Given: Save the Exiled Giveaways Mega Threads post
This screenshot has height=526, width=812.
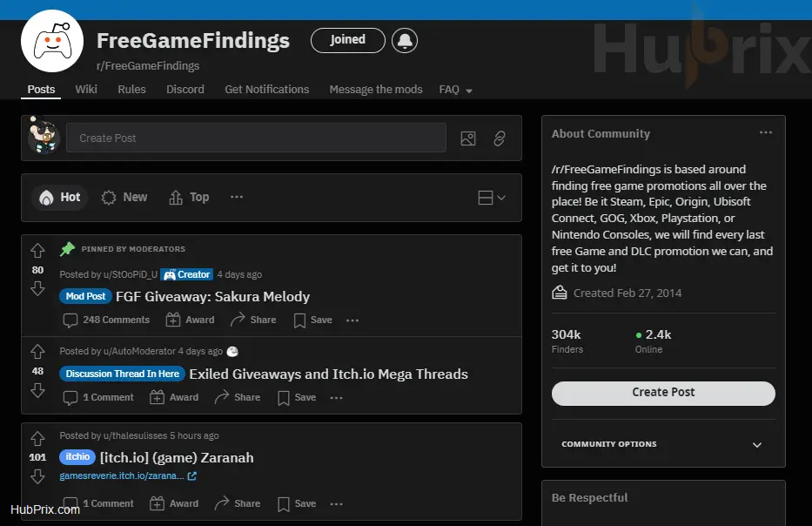Looking at the screenshot, I should tap(297, 397).
